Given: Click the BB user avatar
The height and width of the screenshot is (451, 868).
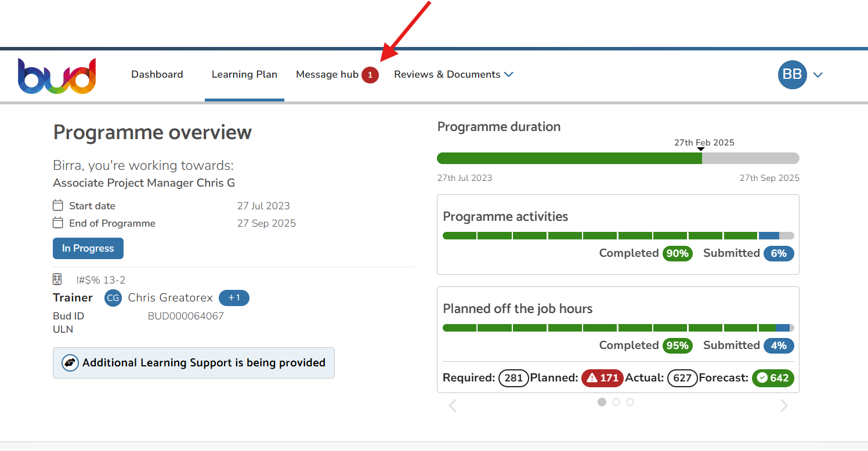Looking at the screenshot, I should (x=793, y=75).
